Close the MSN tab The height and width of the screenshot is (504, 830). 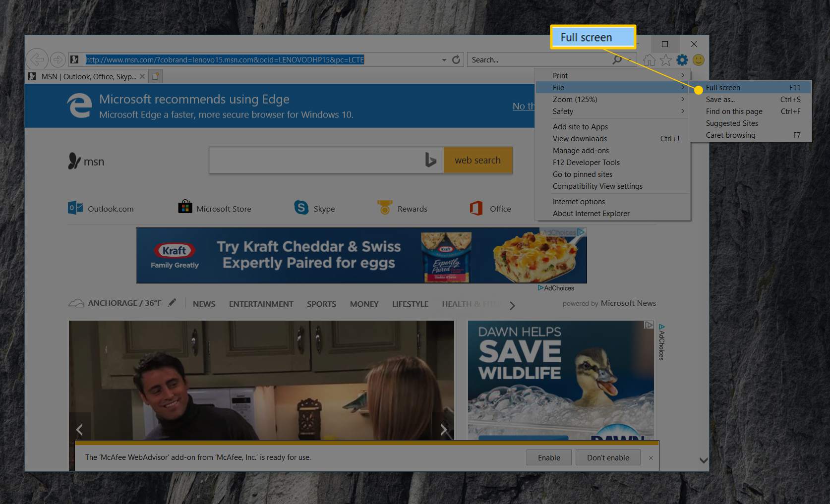click(x=142, y=76)
